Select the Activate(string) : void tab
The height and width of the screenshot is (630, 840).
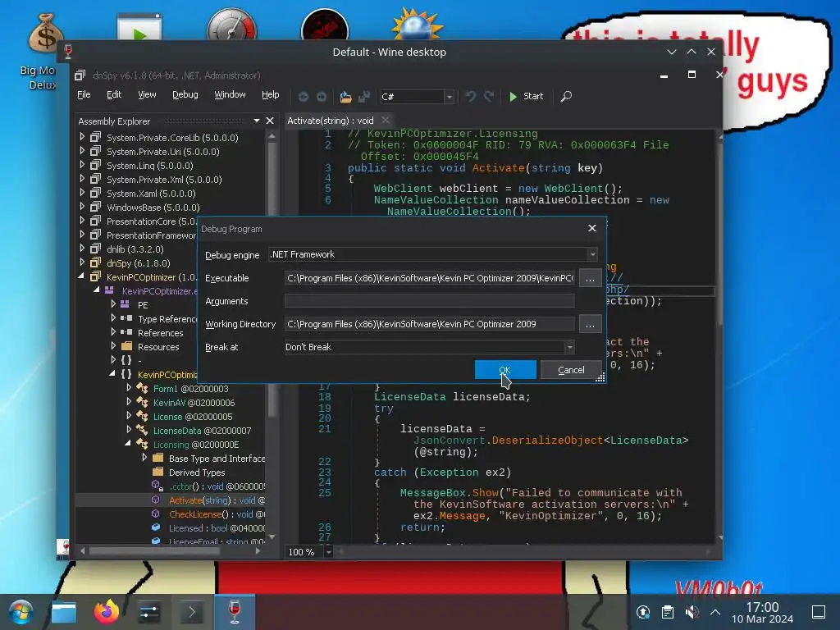(x=330, y=121)
